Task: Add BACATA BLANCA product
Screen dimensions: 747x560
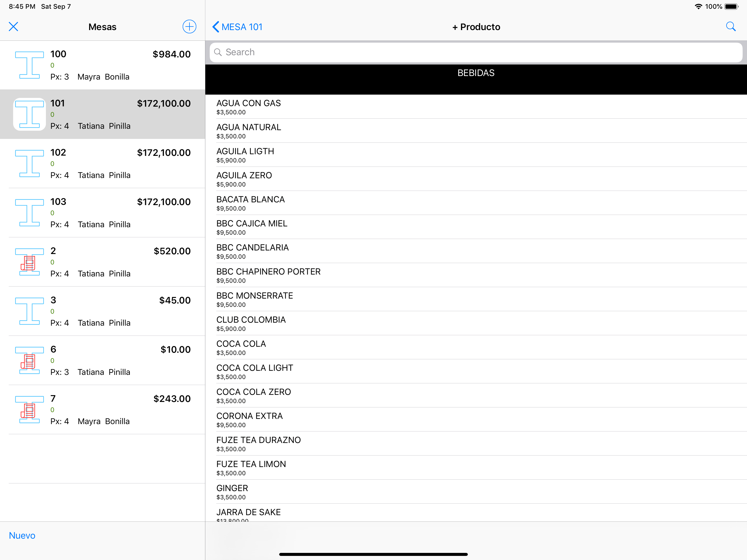Action: click(x=476, y=203)
